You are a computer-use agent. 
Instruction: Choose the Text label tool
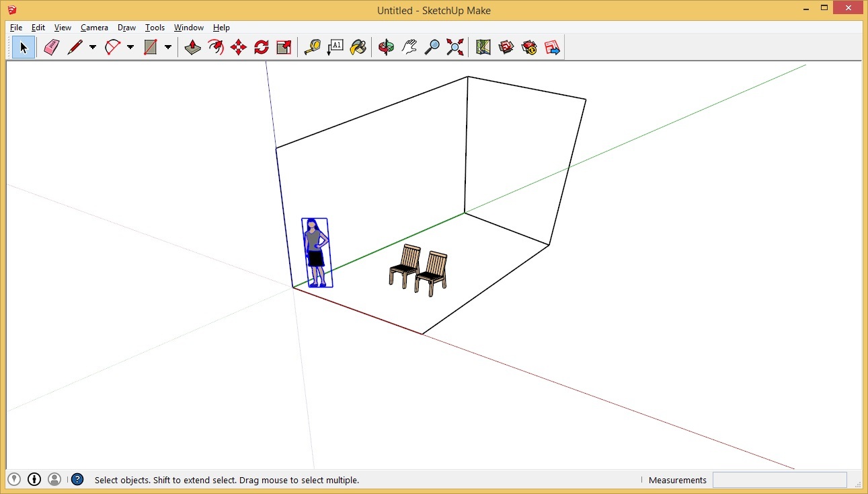click(x=336, y=47)
